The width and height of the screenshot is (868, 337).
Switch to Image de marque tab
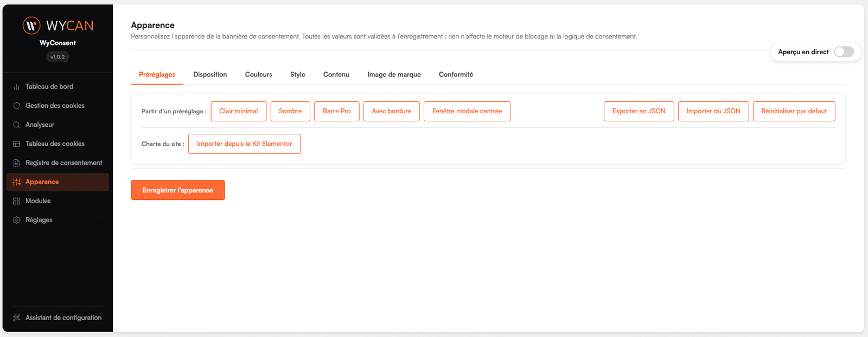point(394,75)
